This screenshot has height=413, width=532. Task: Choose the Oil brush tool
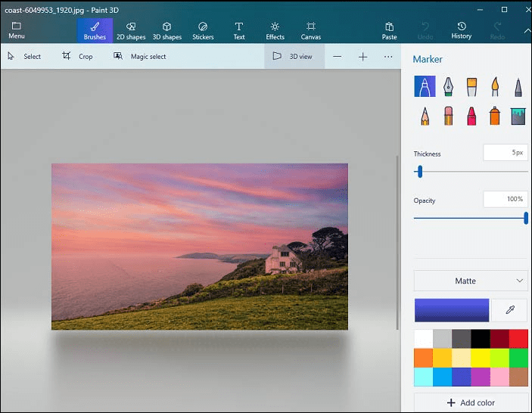point(471,87)
